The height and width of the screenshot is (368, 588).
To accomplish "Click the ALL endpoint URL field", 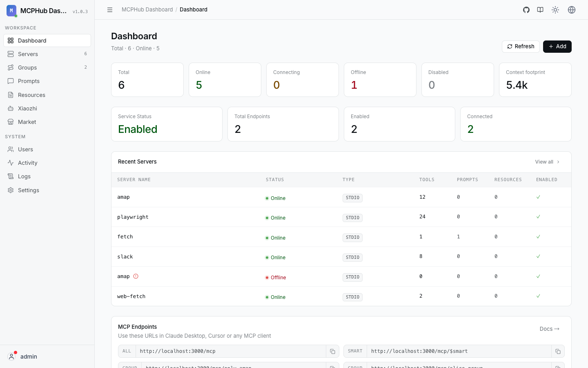I will 231,351.
